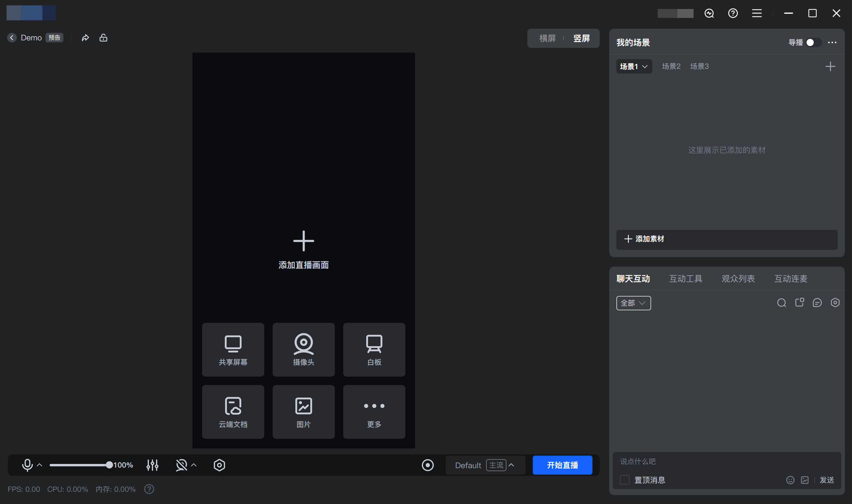This screenshot has height=504, width=852.
Task: Click the unlock padlock icon
Action: [x=103, y=38]
